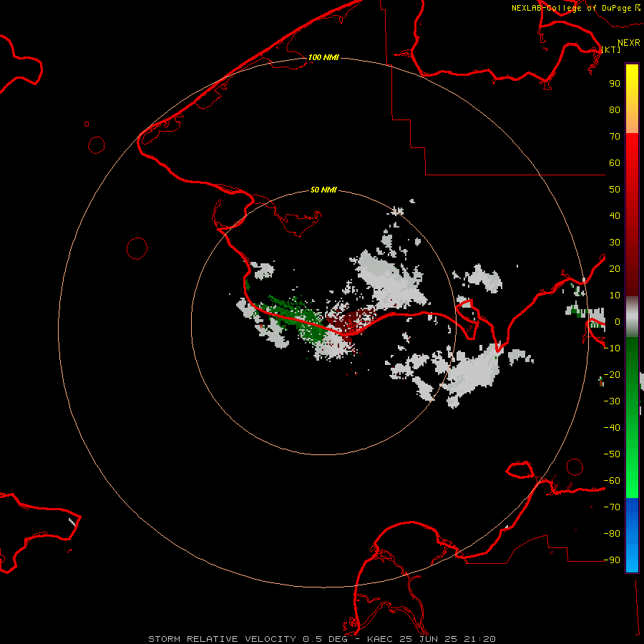Click the blue segment of the color bar
Screen dimensions: 644x644
point(632,535)
